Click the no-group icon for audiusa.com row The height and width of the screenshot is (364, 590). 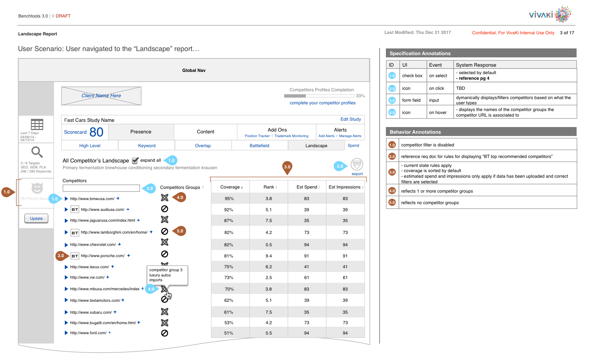click(165, 209)
